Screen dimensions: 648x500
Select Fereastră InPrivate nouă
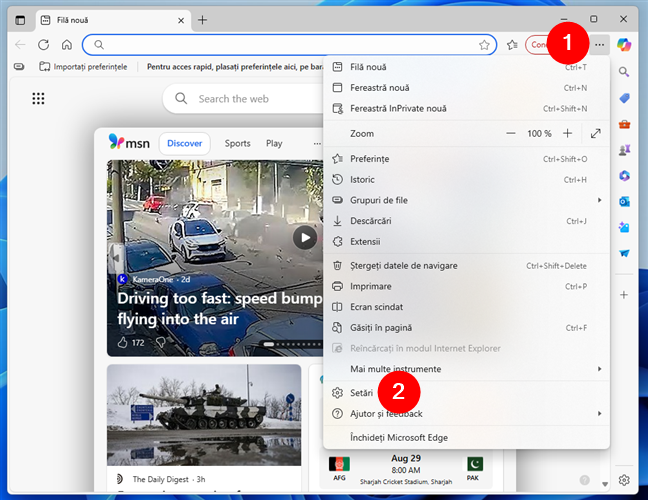point(398,108)
